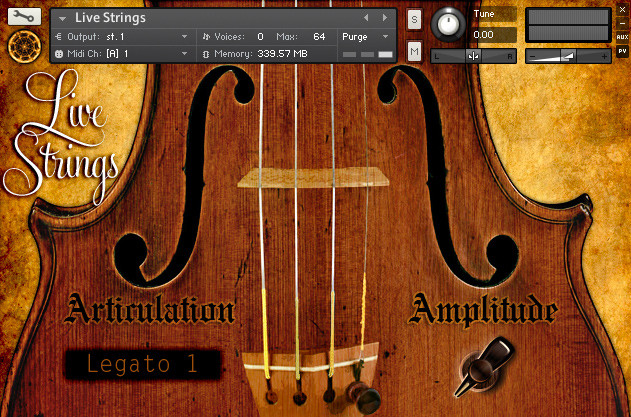Click the Tune knob
Screen dimensions: 631x417
click(448, 24)
